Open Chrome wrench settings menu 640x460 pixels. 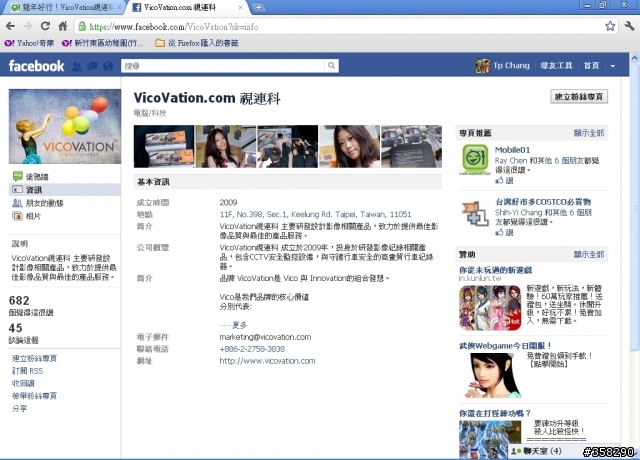(x=629, y=27)
